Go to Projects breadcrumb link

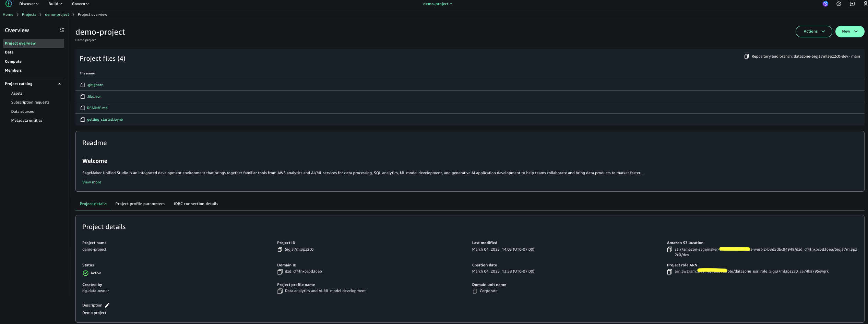[29, 14]
